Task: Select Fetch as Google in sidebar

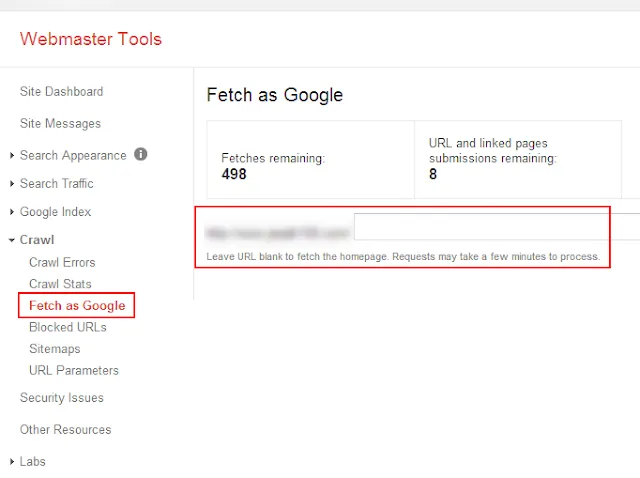Action: (x=77, y=305)
